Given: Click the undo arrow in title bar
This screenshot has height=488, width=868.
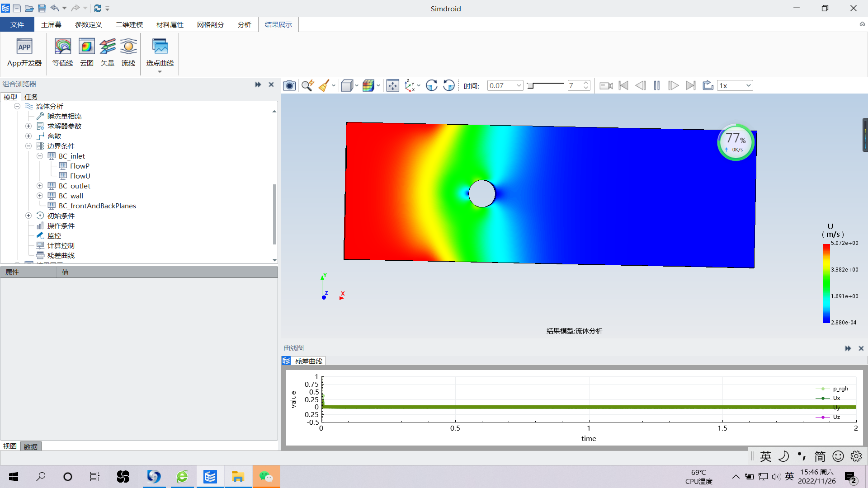Looking at the screenshot, I should coord(55,8).
